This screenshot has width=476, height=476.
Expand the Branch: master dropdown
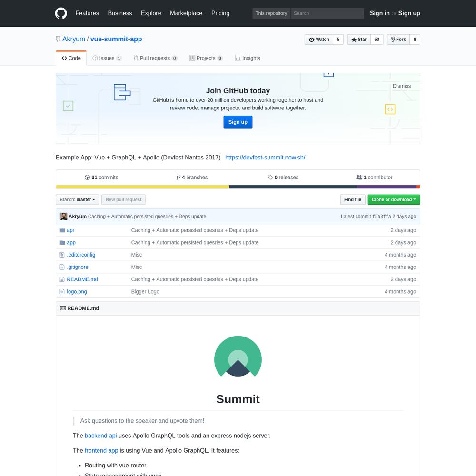(78, 200)
